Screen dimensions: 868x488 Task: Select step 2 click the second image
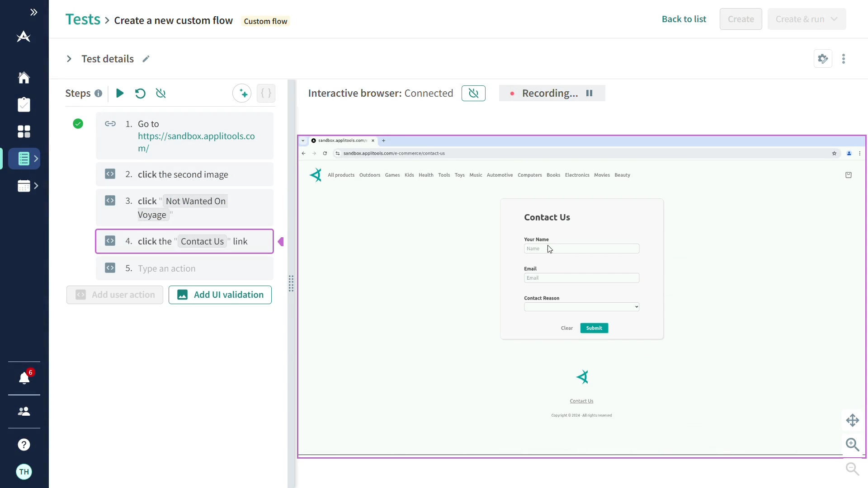184,174
